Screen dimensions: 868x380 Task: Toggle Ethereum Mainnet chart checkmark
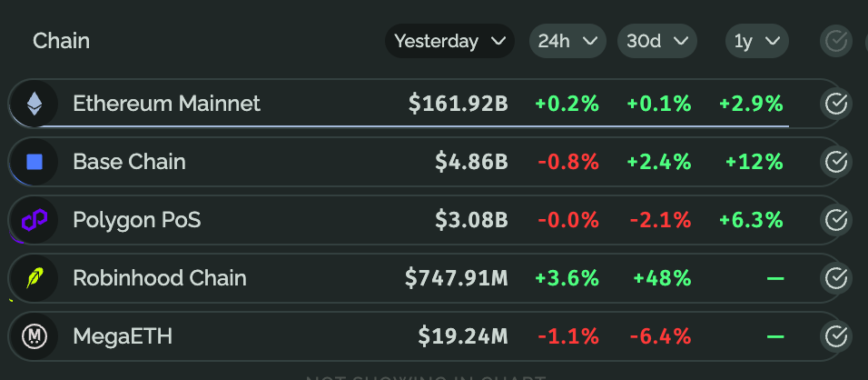point(836,104)
